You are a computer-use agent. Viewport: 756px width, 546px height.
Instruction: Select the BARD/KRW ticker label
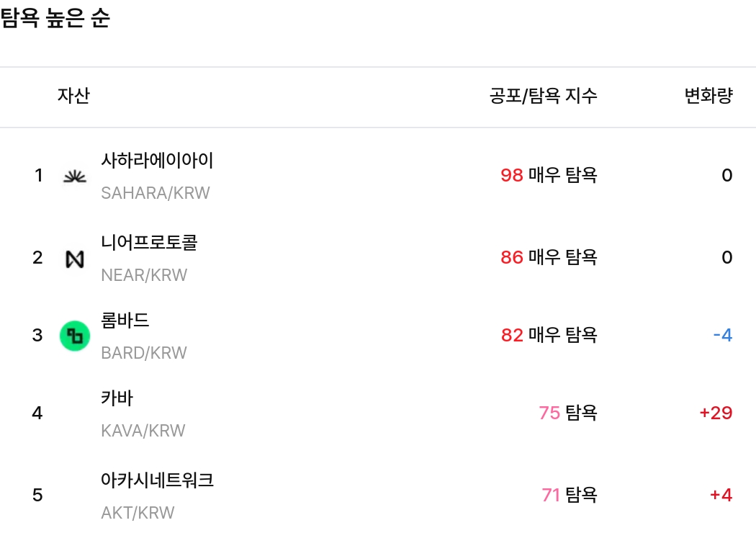click(x=144, y=353)
